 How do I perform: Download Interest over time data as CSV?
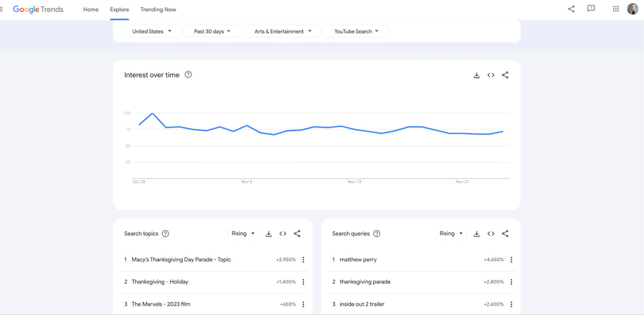(x=477, y=75)
